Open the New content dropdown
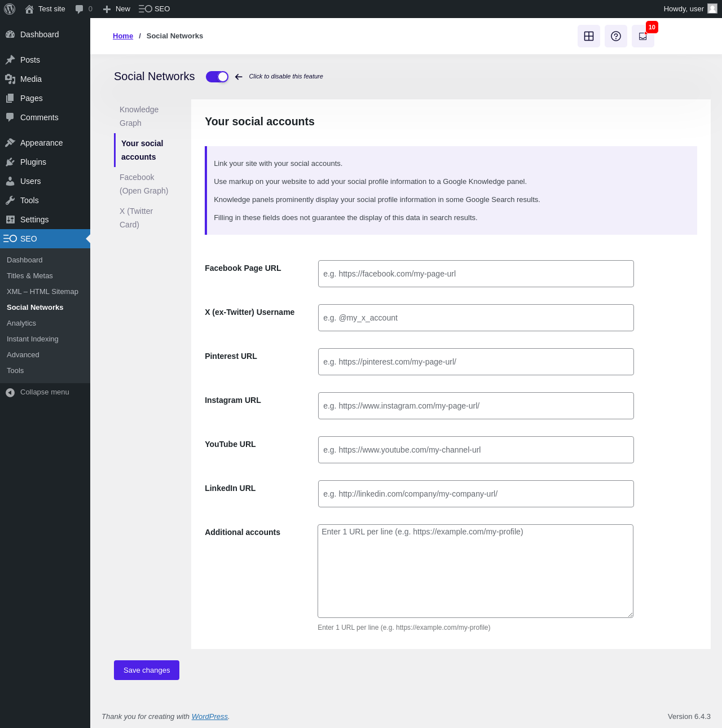This screenshot has width=722, height=728. (117, 9)
